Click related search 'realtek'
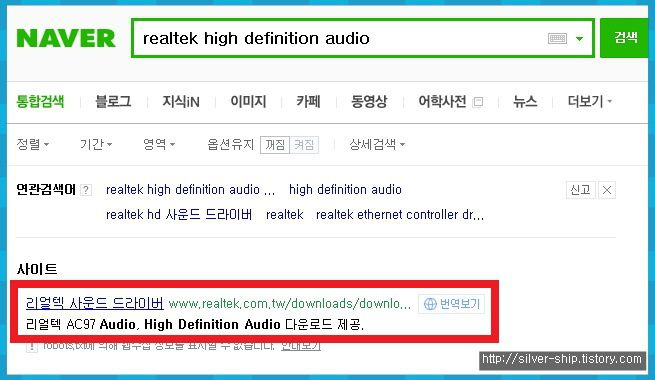The width and height of the screenshot is (655, 380). coord(284,215)
